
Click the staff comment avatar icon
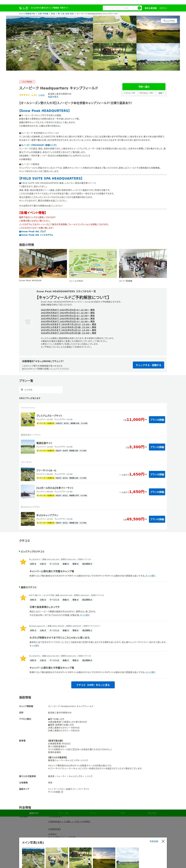[x=28, y=322]
